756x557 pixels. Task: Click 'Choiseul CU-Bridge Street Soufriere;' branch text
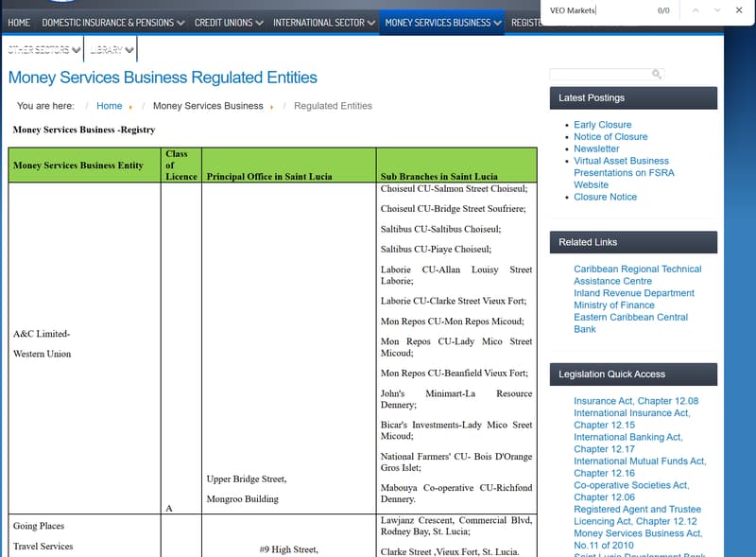453,208
